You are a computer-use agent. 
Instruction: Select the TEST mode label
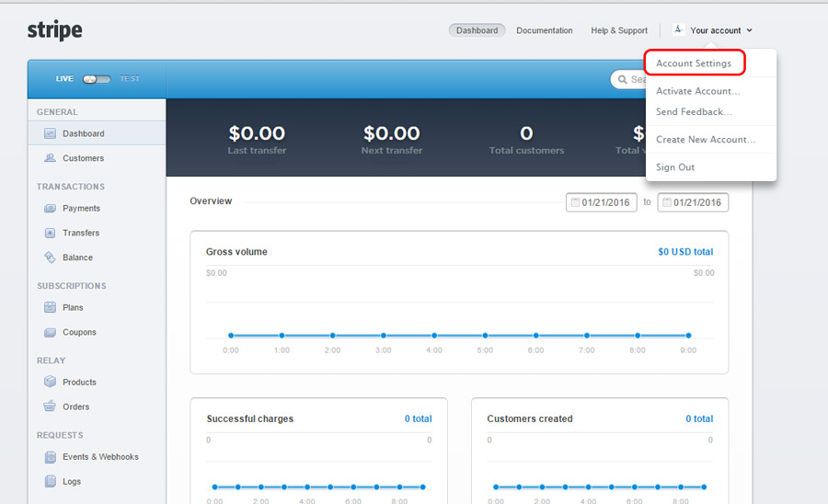click(130, 78)
